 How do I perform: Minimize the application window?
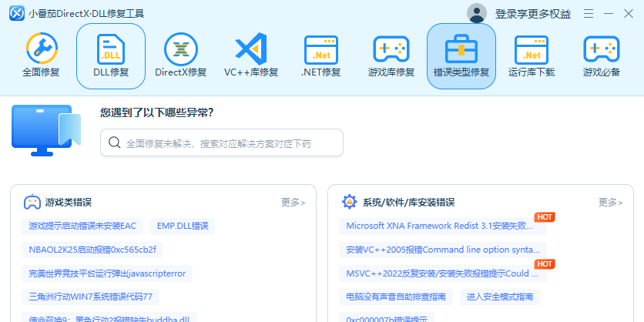coord(609,14)
